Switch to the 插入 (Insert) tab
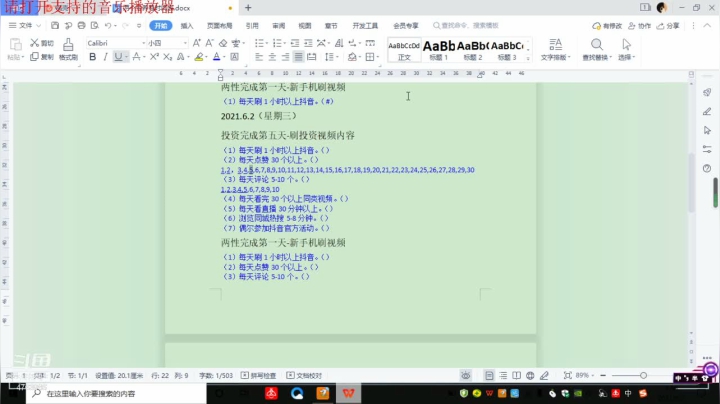This screenshot has height=404, width=720. pos(186,26)
